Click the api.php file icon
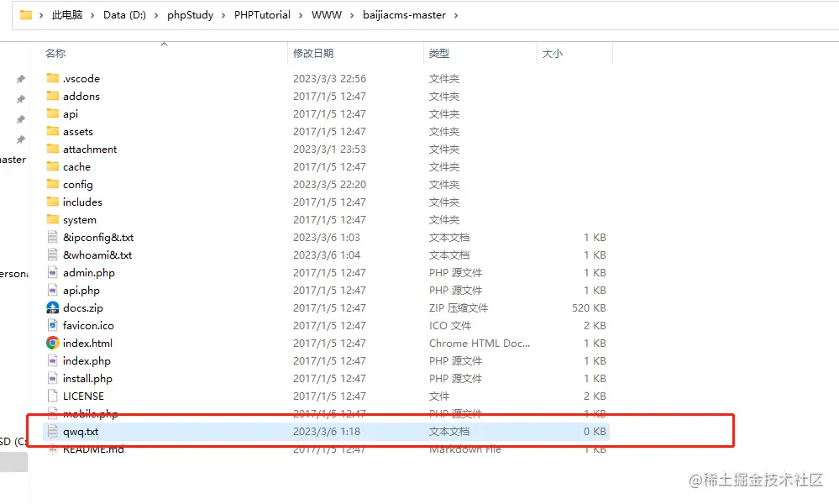Viewport: 839px width, 504px height. (52, 290)
